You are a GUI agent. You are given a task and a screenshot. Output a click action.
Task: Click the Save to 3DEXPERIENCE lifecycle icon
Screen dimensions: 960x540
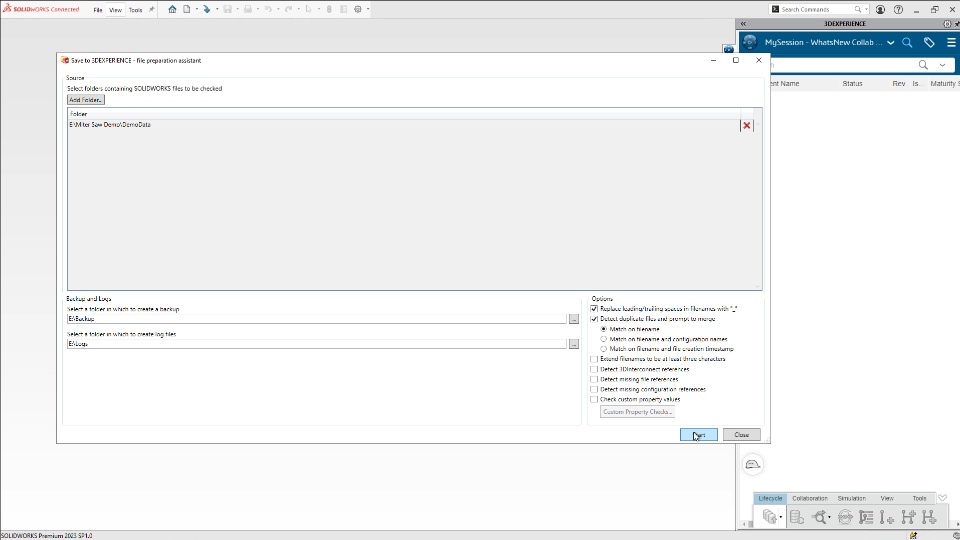[770, 517]
